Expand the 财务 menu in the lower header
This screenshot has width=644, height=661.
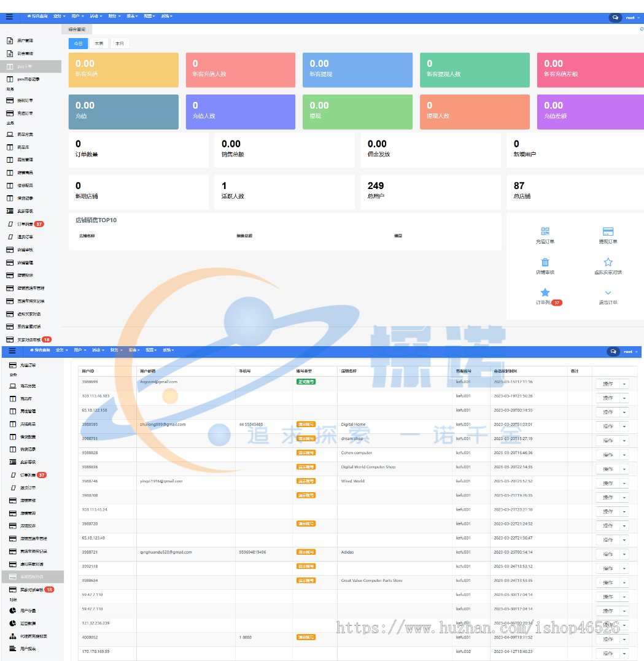coord(117,350)
